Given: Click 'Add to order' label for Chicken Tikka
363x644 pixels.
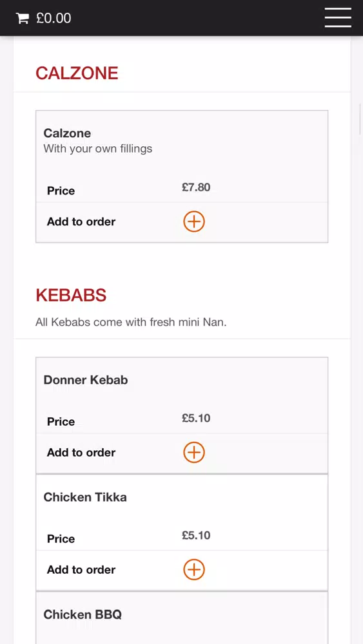Looking at the screenshot, I should 81,570.
